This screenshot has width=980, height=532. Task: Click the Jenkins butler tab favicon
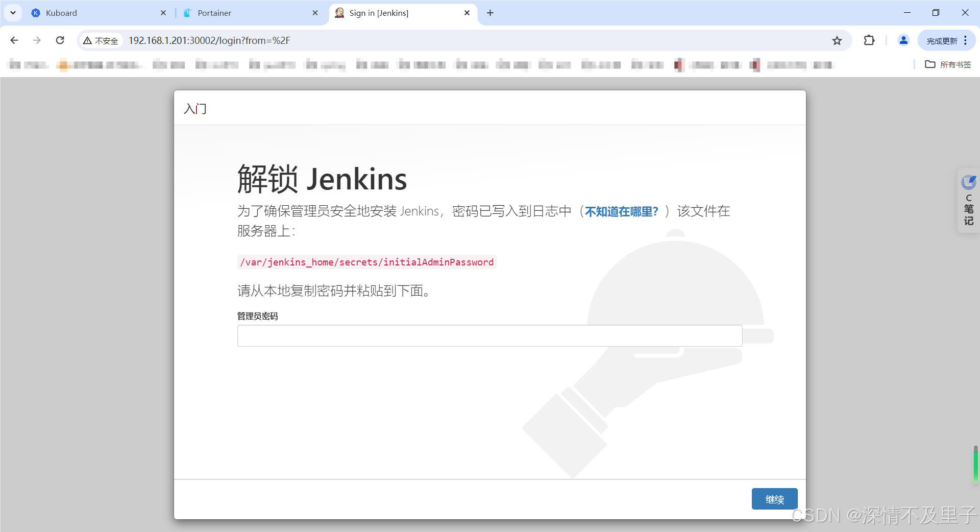(x=339, y=13)
